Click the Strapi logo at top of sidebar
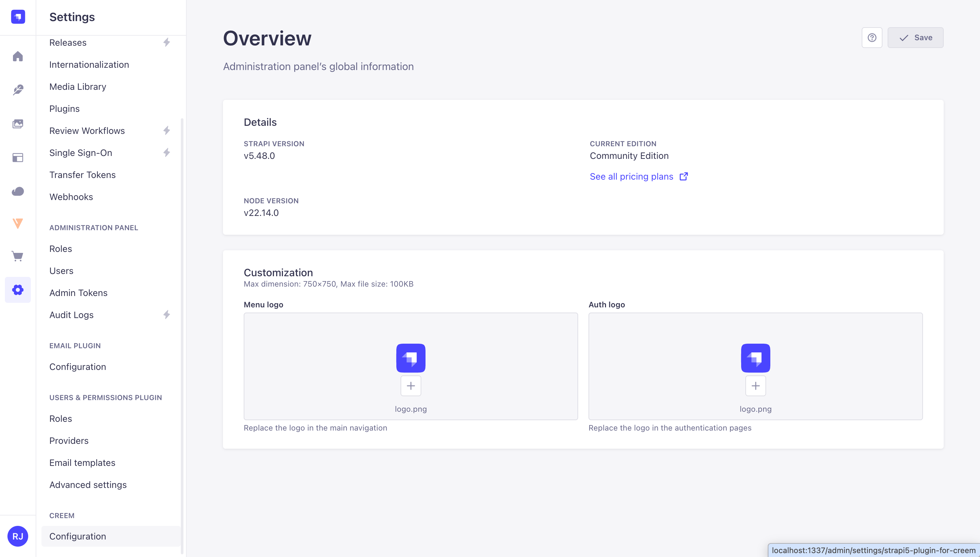The image size is (980, 557). [18, 17]
